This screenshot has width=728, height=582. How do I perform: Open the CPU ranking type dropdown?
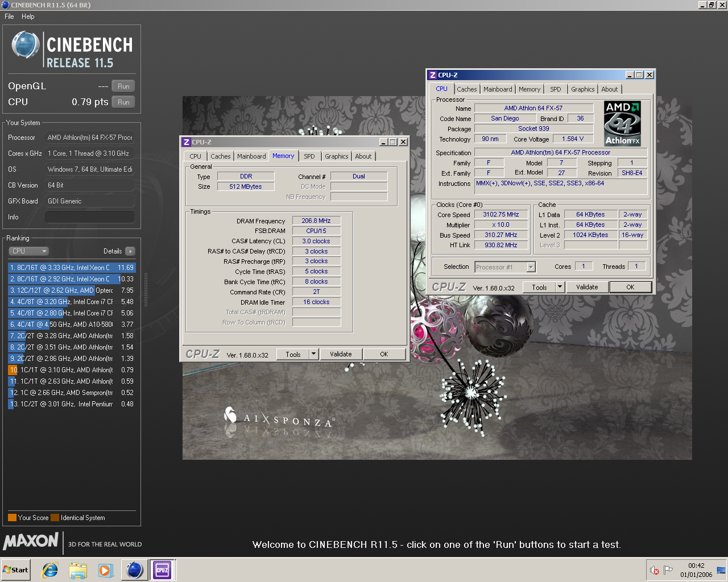[29, 251]
